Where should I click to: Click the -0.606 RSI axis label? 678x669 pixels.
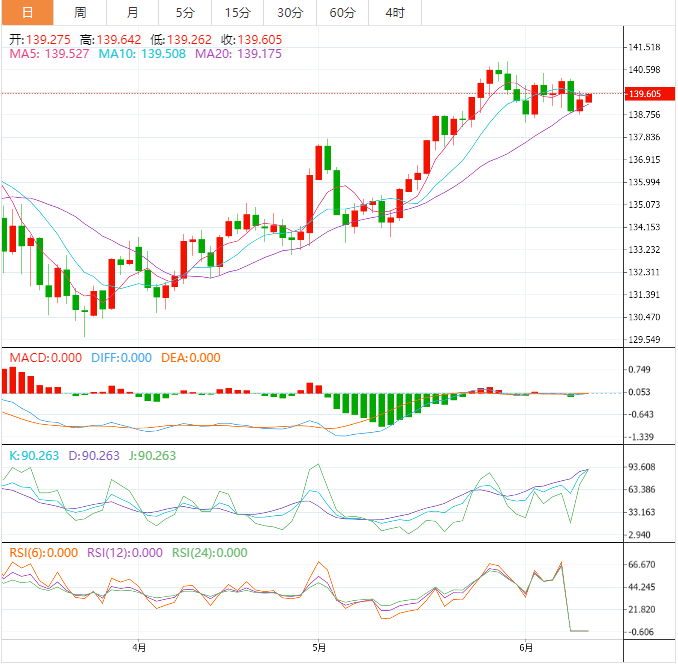coord(640,632)
